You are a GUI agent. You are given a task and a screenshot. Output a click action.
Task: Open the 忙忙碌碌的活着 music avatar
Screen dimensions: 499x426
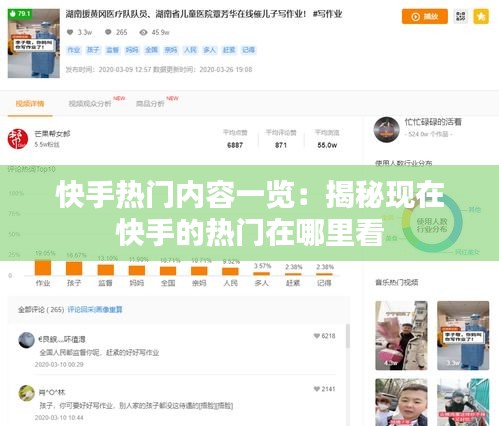point(386,130)
